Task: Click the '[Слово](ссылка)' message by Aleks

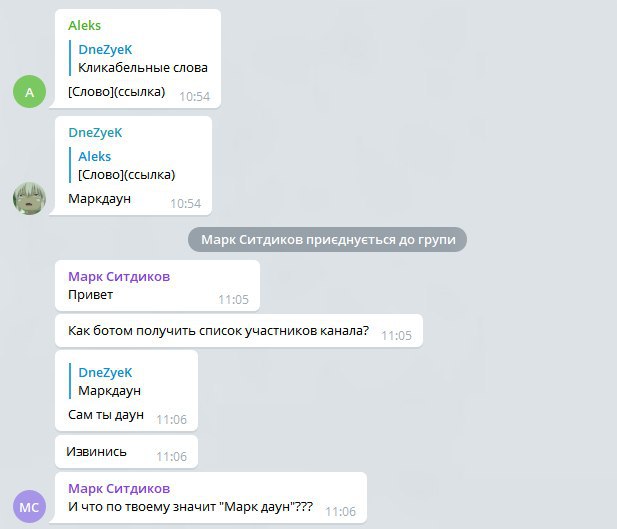Action: tap(116, 92)
